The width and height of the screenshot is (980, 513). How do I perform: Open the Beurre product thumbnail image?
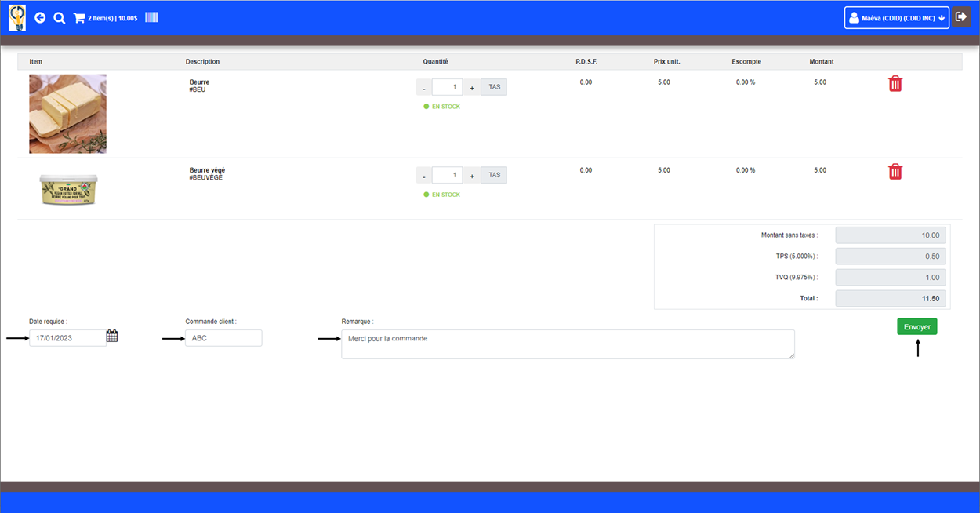pos(67,114)
